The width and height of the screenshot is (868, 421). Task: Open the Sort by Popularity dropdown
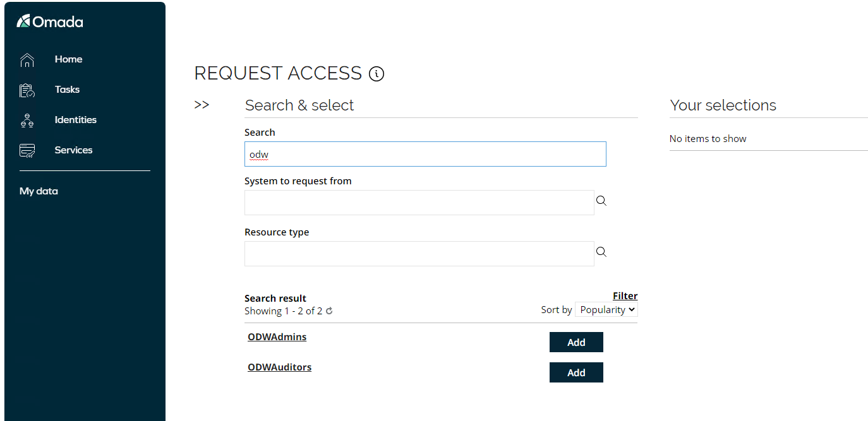(x=606, y=309)
